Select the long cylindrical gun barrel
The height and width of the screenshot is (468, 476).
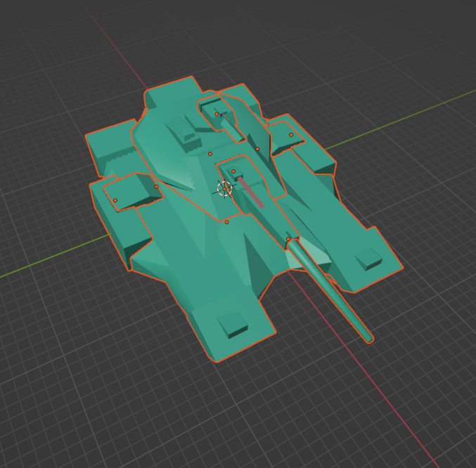[x=330, y=290]
